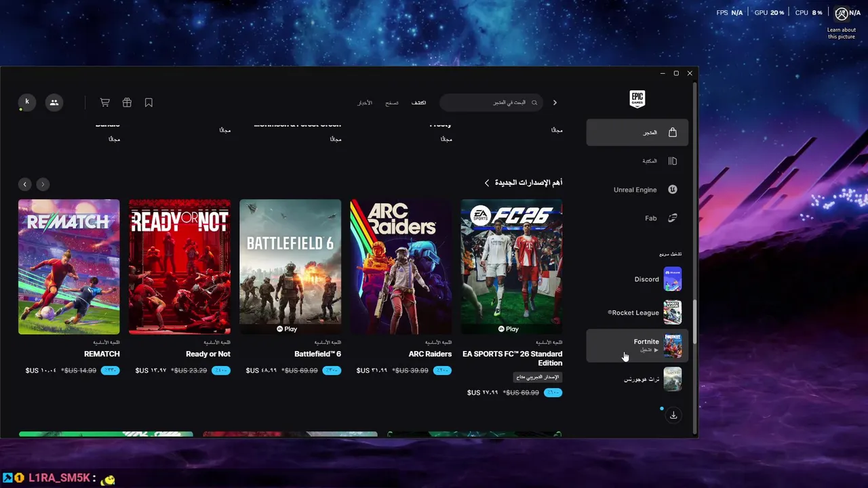The width and height of the screenshot is (868, 488).
Task: Open the shopping cart icon
Action: click(x=104, y=102)
